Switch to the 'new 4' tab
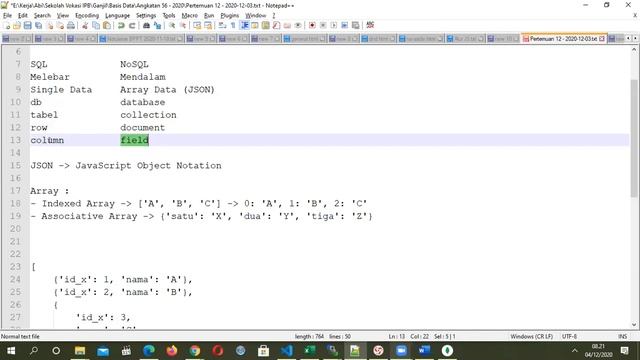Viewport: 640px width, 360px height. [82, 39]
